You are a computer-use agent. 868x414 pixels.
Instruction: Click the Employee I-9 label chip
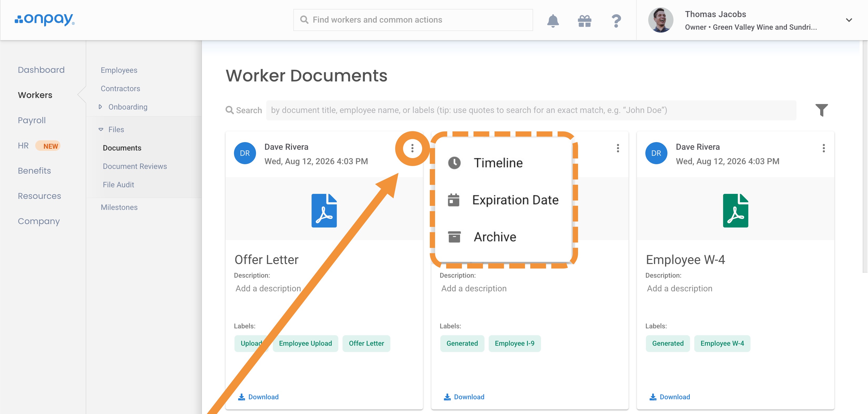(514, 344)
